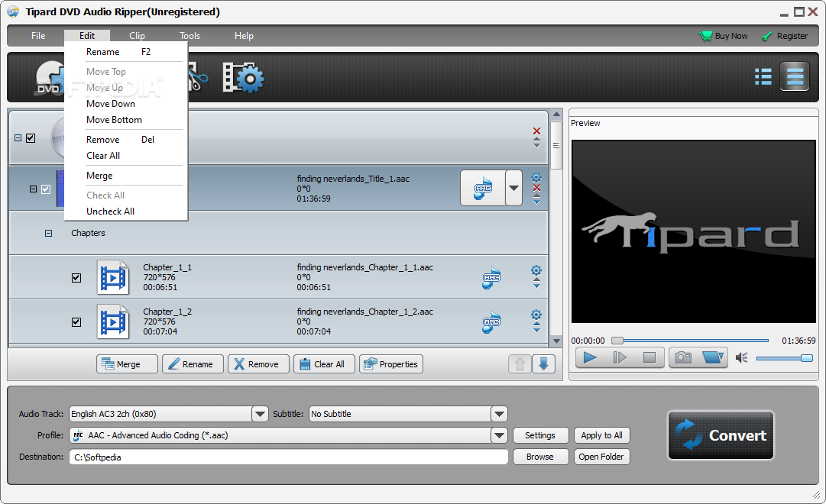The image size is (826, 504).
Task: Click the Register key link
Action: 785,36
